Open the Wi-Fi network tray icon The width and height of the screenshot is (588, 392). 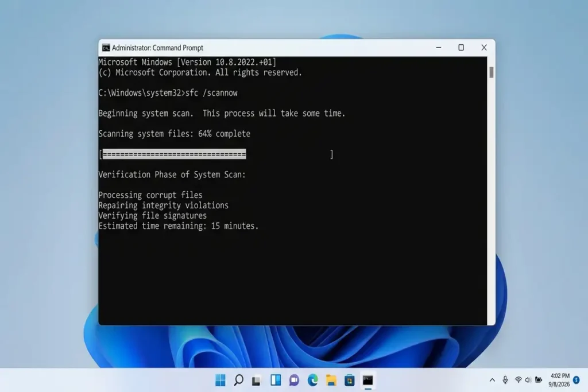tap(519, 380)
